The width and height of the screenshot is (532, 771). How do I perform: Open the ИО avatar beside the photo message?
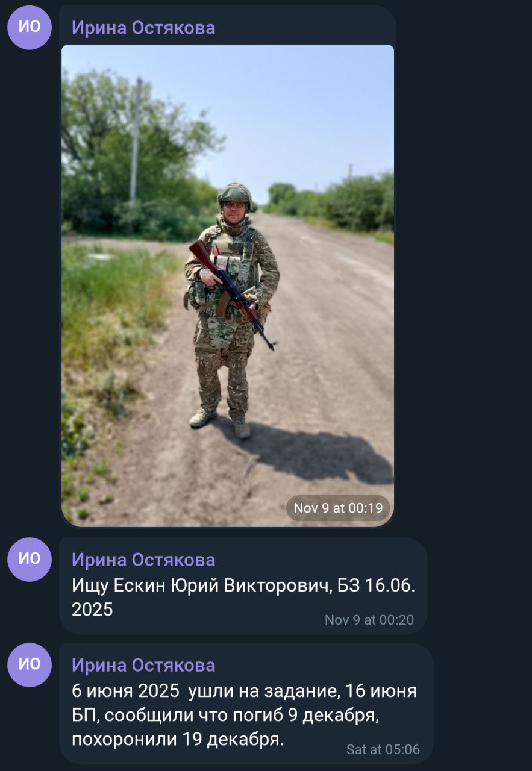coord(30,28)
